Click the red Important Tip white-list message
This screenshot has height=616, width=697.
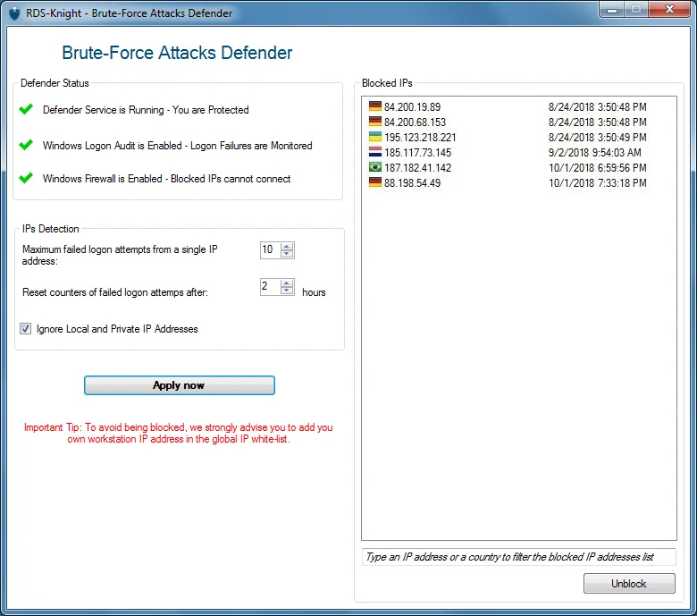[178, 434]
